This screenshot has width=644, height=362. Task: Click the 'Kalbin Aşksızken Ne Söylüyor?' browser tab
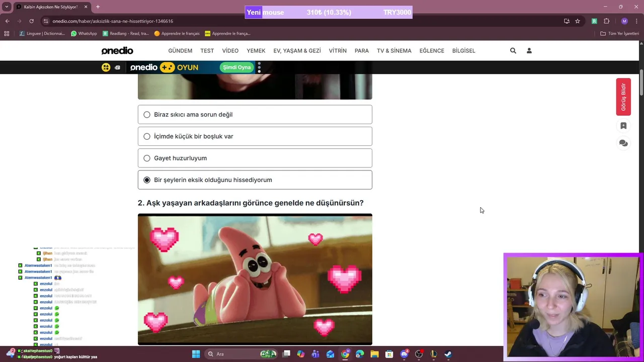[52, 7]
